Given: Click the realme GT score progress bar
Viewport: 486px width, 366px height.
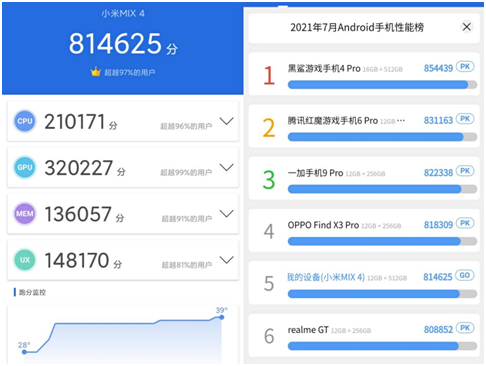Looking at the screenshot, I should pyautogui.click(x=382, y=346).
